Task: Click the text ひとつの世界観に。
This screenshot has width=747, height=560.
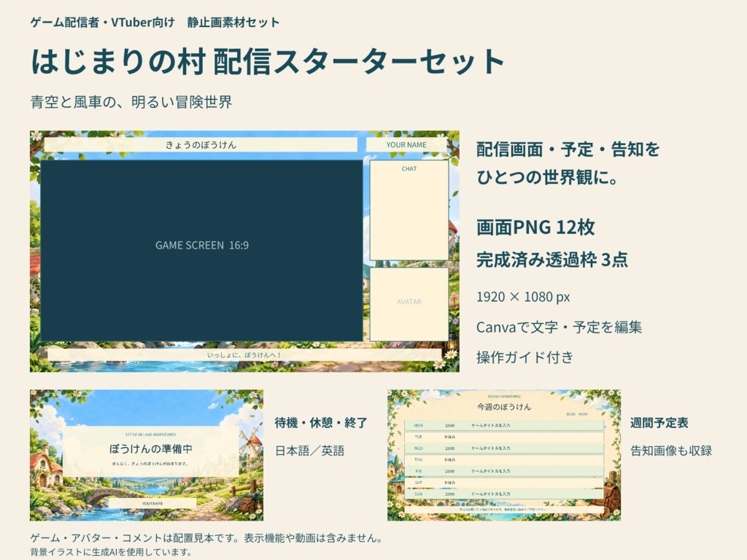Action: tap(547, 177)
